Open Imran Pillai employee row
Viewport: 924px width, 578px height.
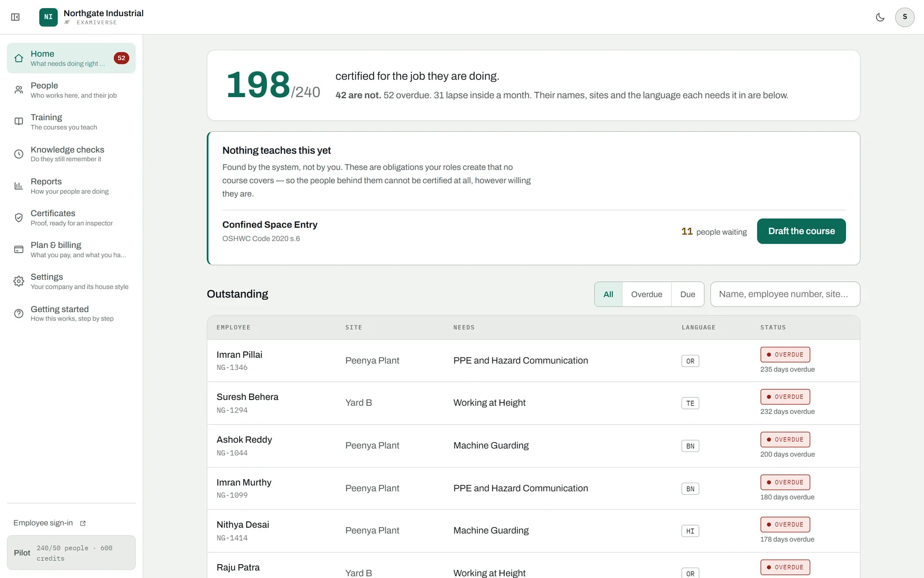[x=534, y=361]
